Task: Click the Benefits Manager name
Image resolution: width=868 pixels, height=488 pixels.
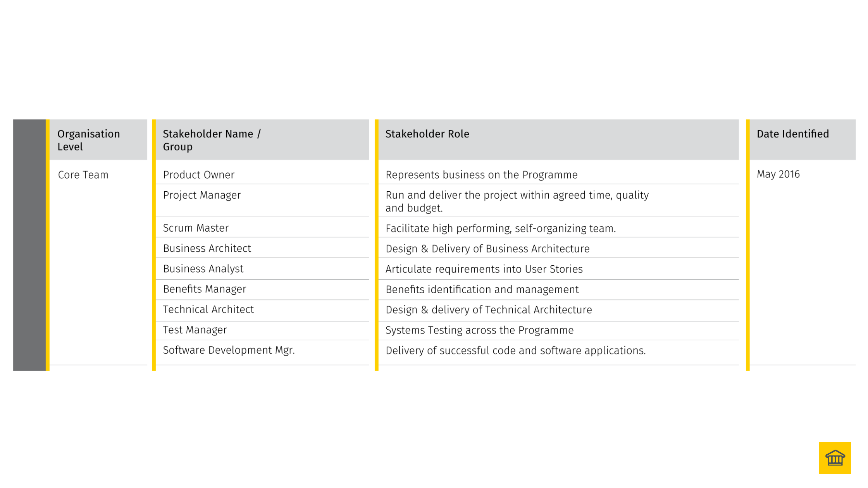Action: pyautogui.click(x=204, y=289)
